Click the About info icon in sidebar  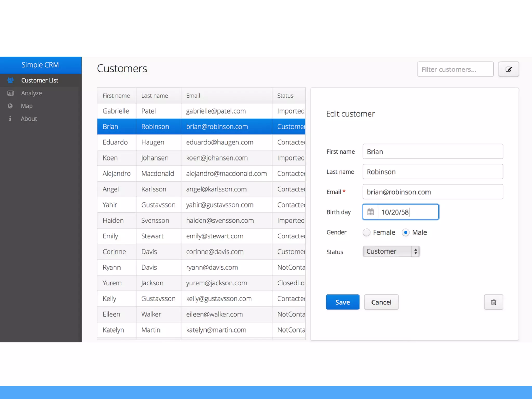[x=10, y=119]
